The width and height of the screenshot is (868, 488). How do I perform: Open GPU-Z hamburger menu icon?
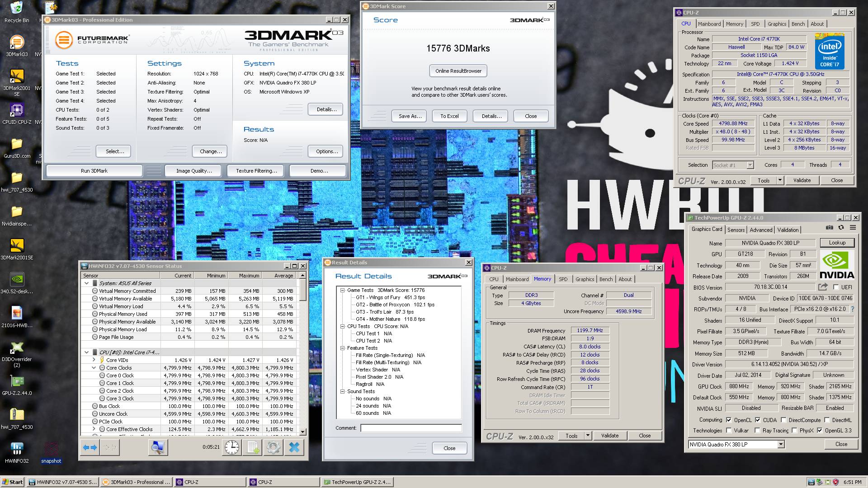(853, 228)
